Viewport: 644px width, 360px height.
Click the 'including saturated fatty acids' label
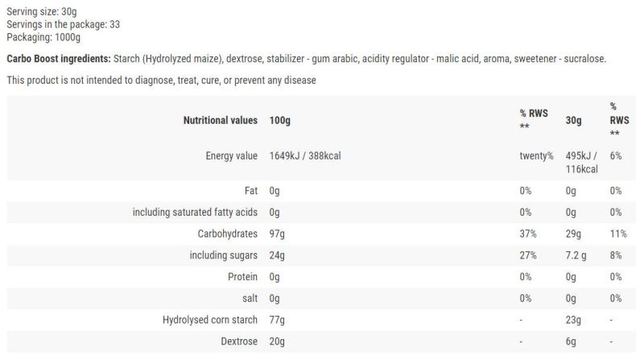[195, 213]
